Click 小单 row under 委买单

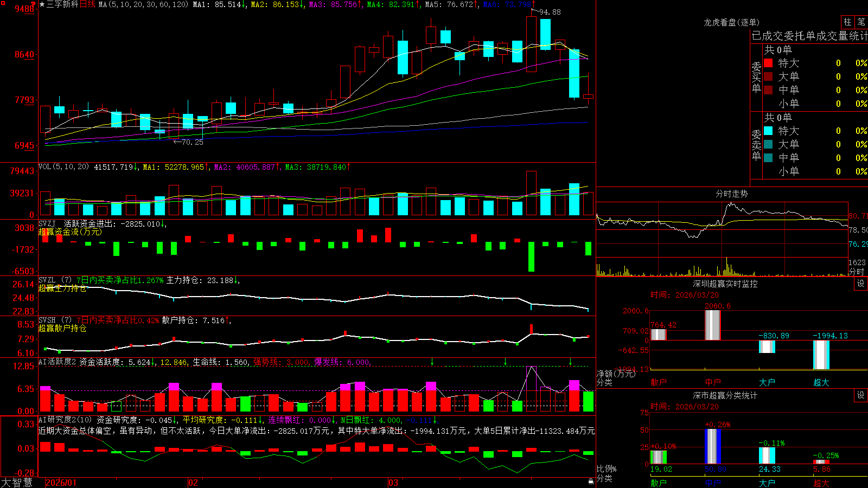point(815,104)
